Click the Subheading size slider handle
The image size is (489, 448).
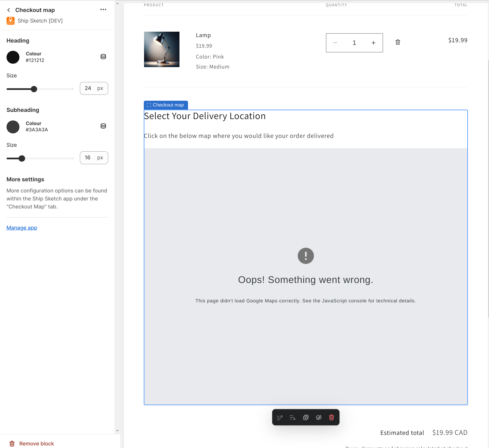click(22, 158)
